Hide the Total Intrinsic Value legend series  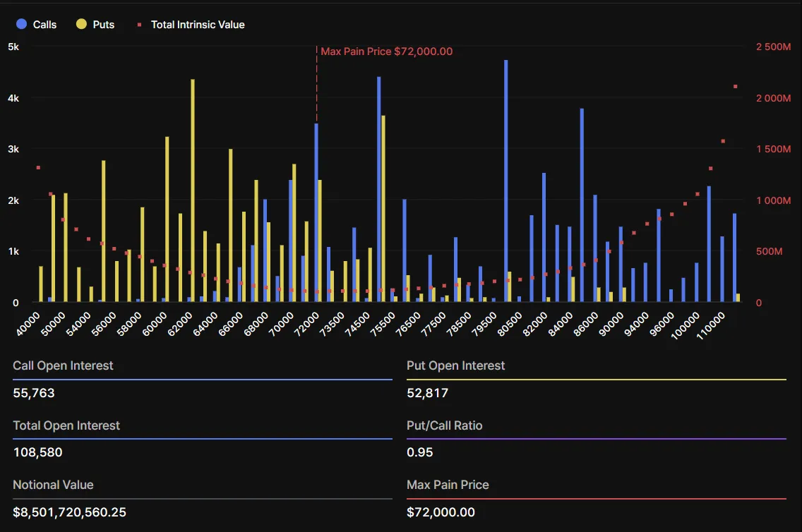pyautogui.click(x=197, y=25)
